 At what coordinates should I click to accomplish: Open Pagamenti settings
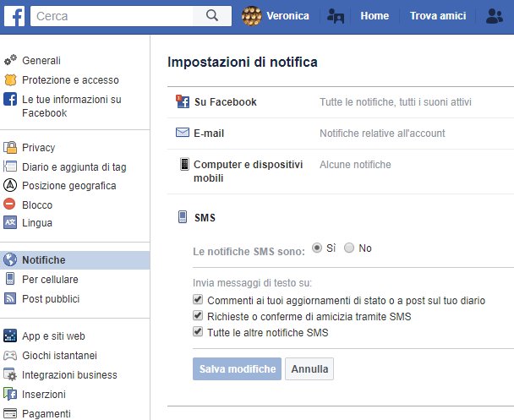(46, 414)
